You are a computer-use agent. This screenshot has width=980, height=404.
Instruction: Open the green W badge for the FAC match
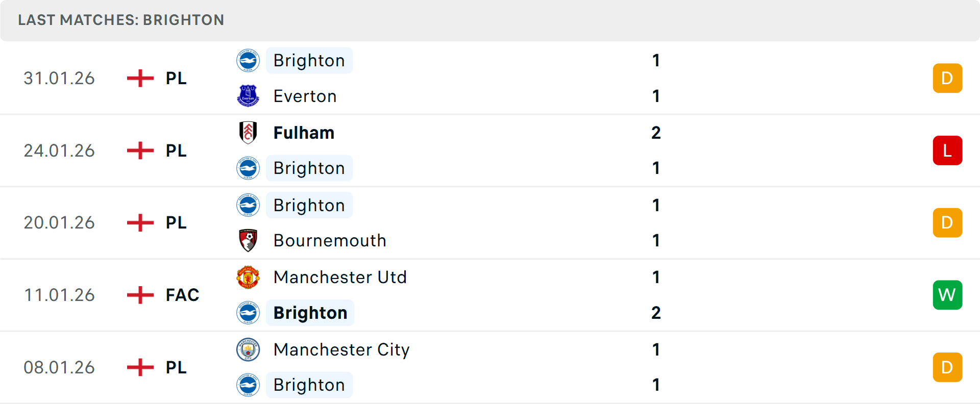point(947,295)
